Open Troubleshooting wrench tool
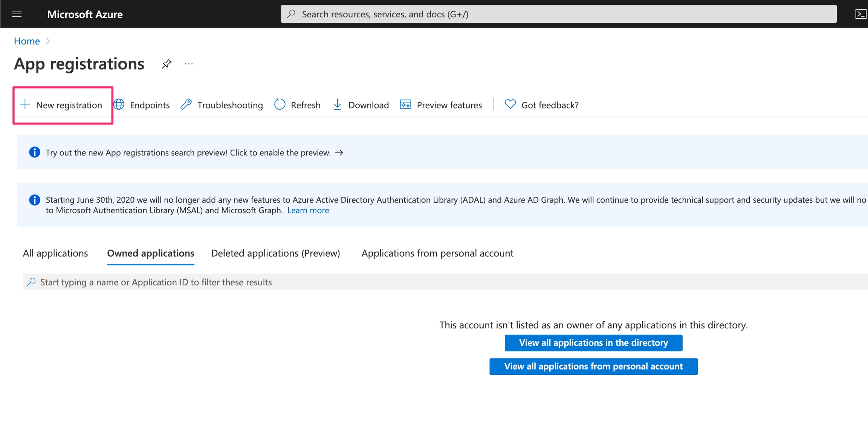 (186, 104)
